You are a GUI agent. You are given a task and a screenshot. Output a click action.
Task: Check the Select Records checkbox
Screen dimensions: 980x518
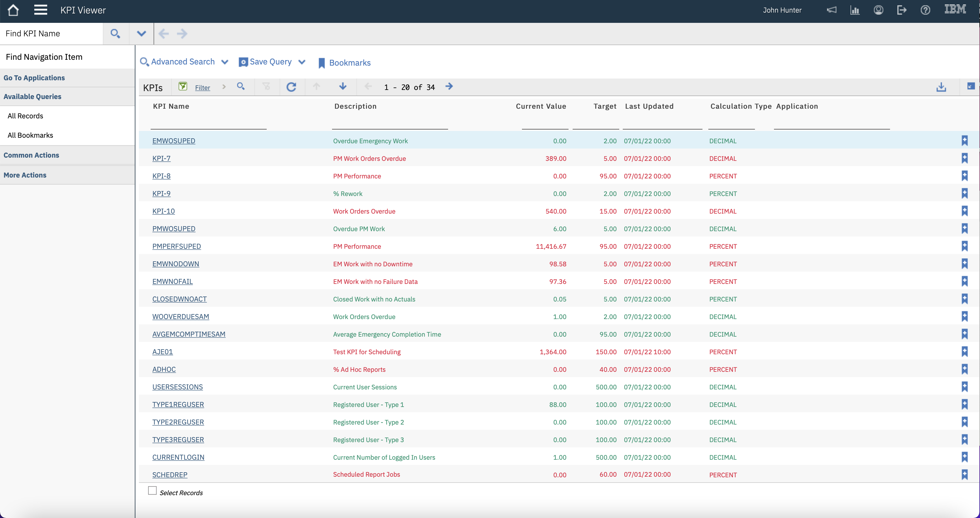coord(152,491)
